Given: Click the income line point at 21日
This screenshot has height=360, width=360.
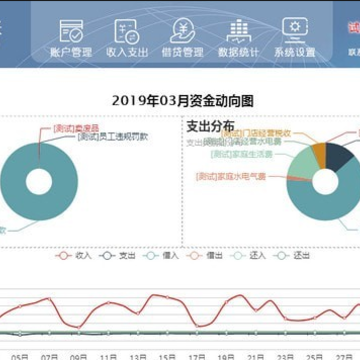Looking at the screenshot, I should pyautogui.click(x=256, y=310).
